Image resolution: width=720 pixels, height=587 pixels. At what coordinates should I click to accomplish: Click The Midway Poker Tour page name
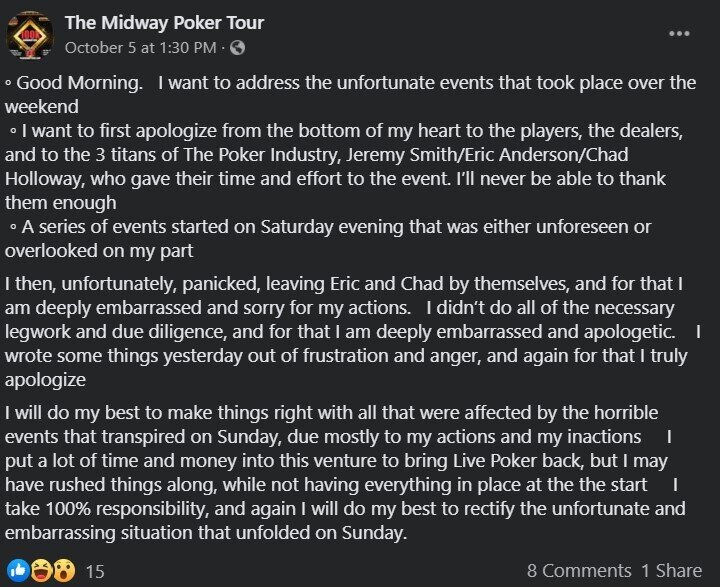pyautogui.click(x=164, y=23)
